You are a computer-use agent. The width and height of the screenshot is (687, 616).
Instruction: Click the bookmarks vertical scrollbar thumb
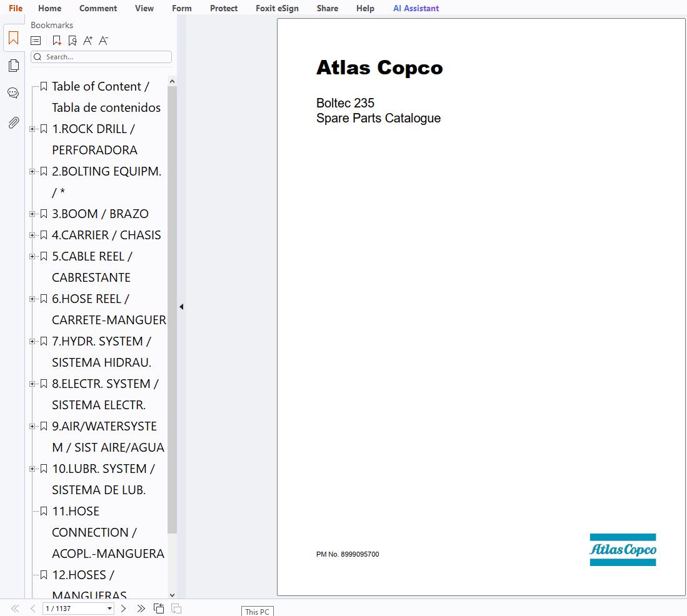(172, 310)
